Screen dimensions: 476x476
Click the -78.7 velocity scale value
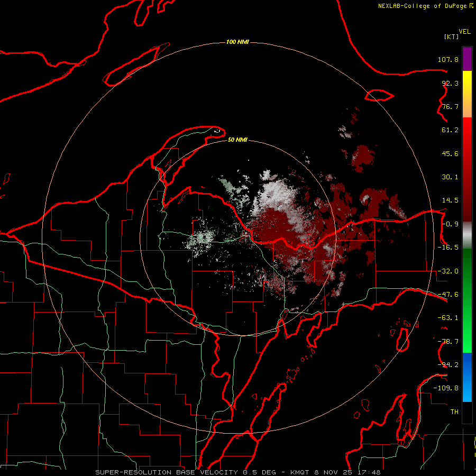[448, 342]
